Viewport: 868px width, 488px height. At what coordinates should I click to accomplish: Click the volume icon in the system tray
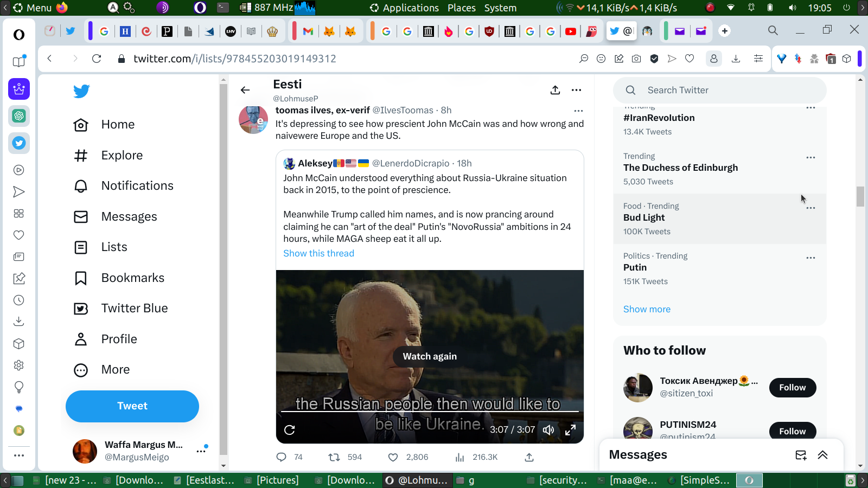793,8
